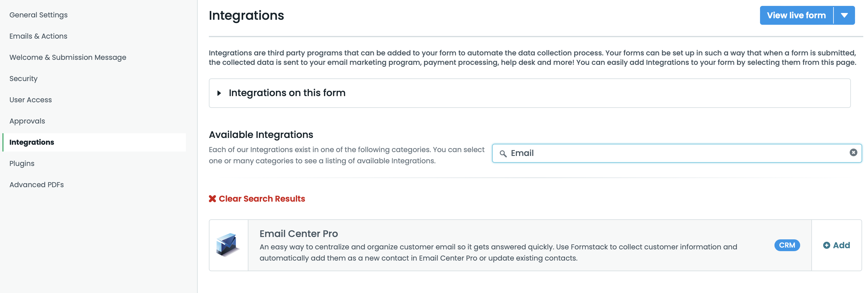Click the plus icon beside Add
Screen dimensions: 868x293
(826, 245)
